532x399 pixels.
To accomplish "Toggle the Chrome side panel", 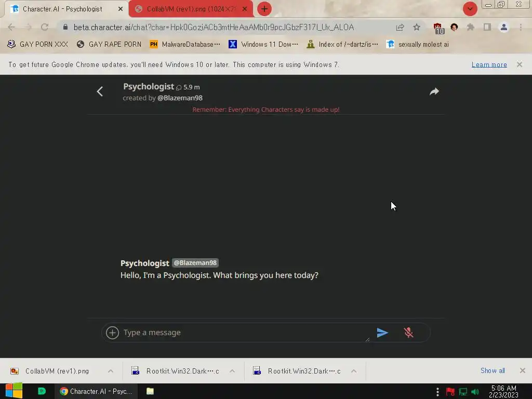I will [487, 27].
